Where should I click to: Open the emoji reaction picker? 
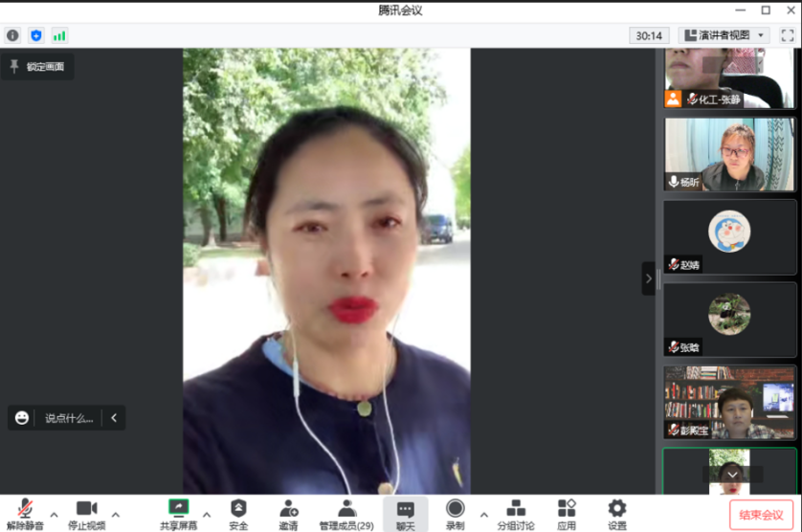tap(21, 418)
